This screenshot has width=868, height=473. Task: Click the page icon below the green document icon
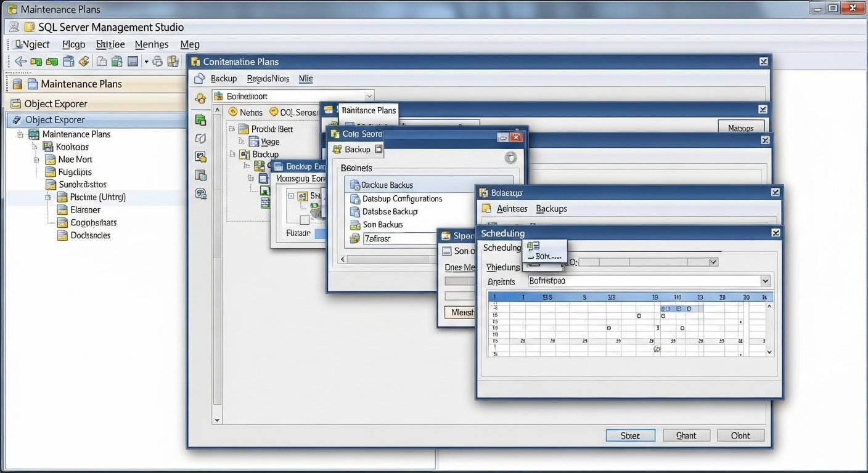[200, 139]
